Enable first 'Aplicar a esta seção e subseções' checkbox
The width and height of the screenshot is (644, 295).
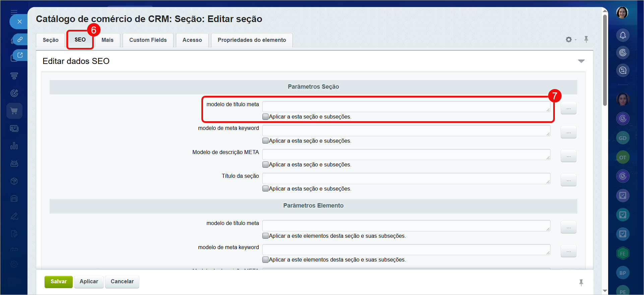[x=265, y=117]
